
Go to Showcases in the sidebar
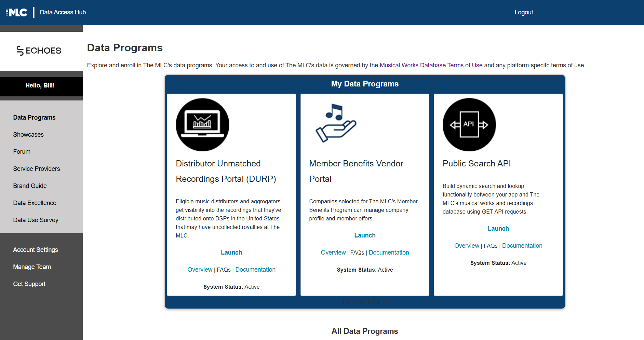click(28, 135)
